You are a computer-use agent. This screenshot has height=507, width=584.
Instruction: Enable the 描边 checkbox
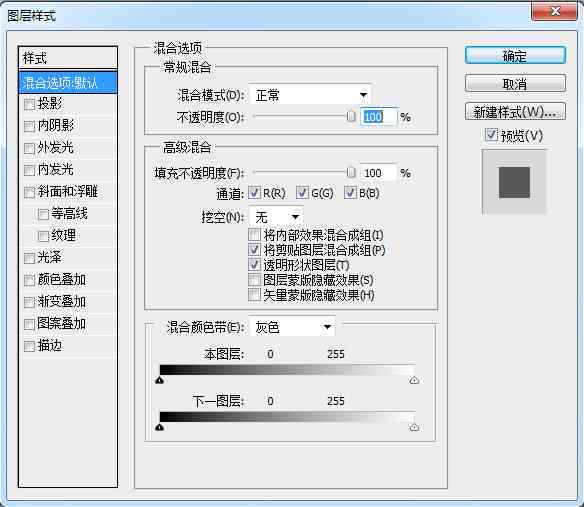point(29,346)
